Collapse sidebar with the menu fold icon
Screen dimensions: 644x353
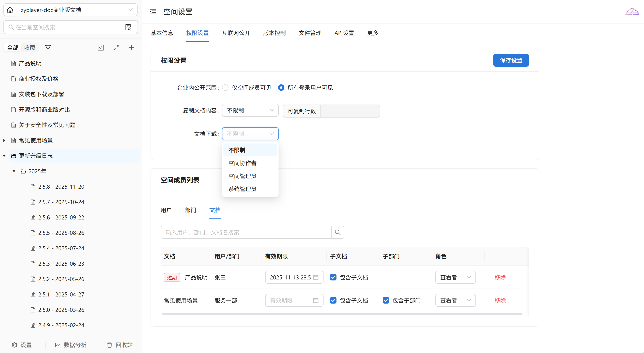pos(153,12)
